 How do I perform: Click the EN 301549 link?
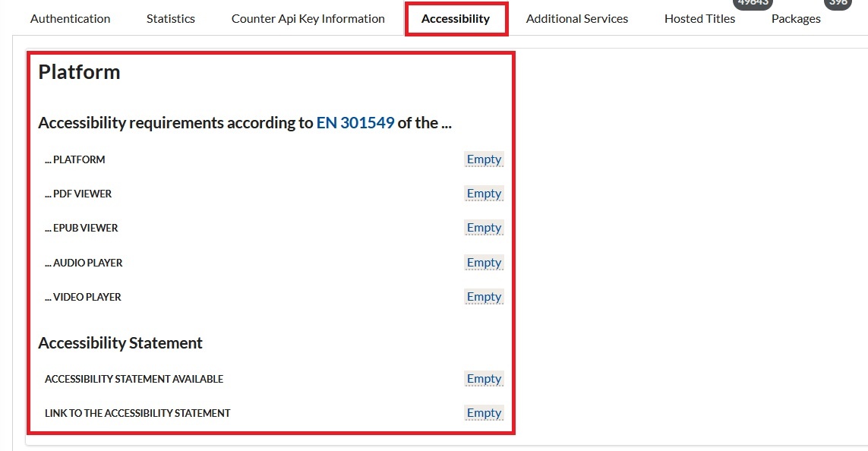(x=355, y=123)
